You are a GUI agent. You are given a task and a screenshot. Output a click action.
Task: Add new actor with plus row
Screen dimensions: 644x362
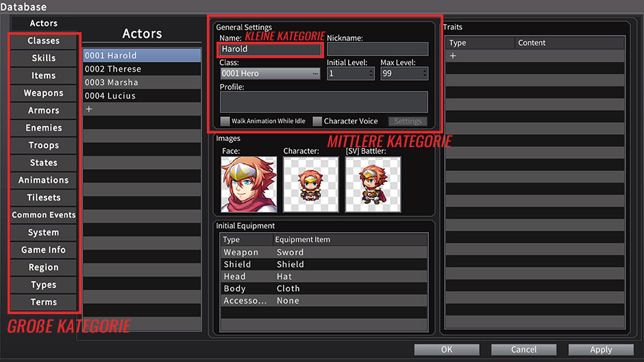[89, 109]
